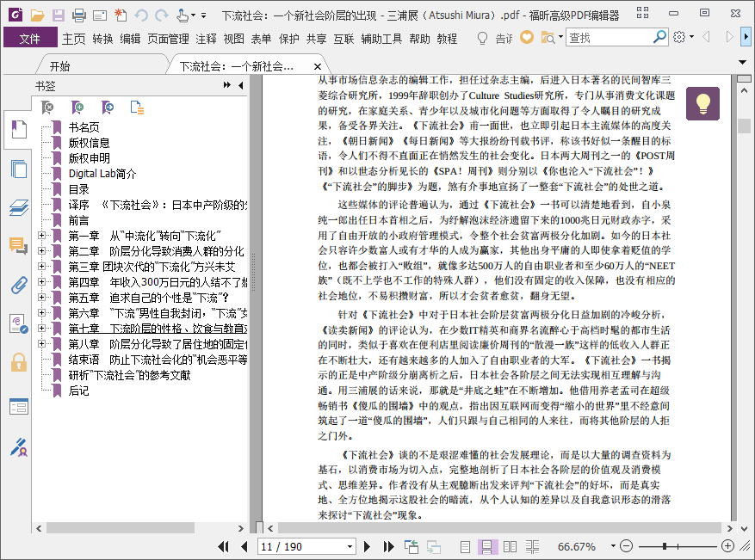Image resolution: width=755 pixels, height=560 pixels.
Task: Click the lightbulb tips button
Action: (702, 103)
